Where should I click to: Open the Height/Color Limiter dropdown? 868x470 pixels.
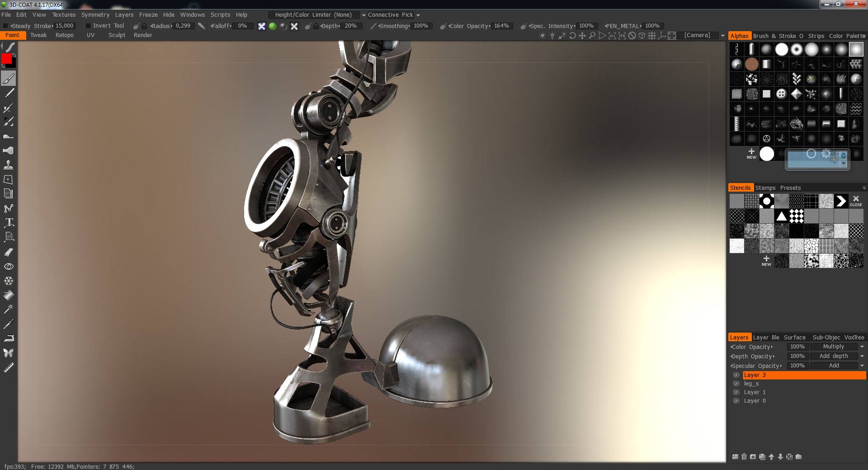point(317,15)
